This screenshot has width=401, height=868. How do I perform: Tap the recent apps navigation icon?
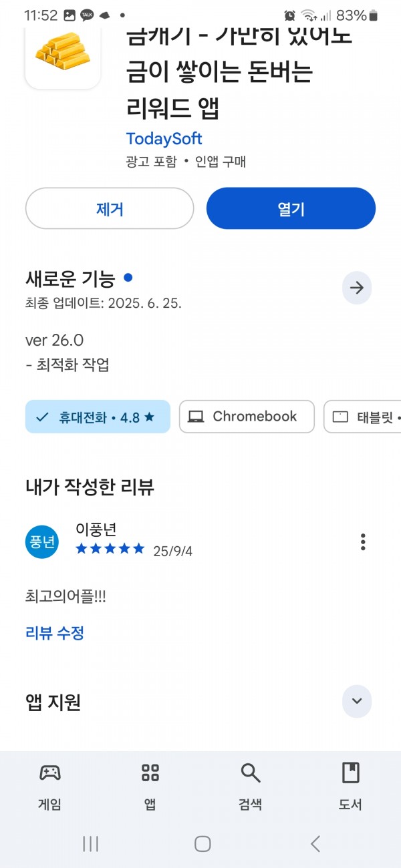(x=90, y=843)
